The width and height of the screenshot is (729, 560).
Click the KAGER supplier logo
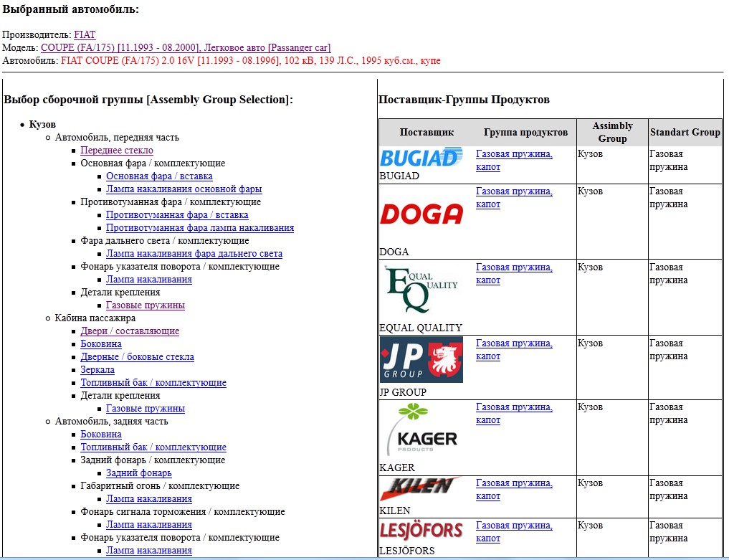point(421,430)
